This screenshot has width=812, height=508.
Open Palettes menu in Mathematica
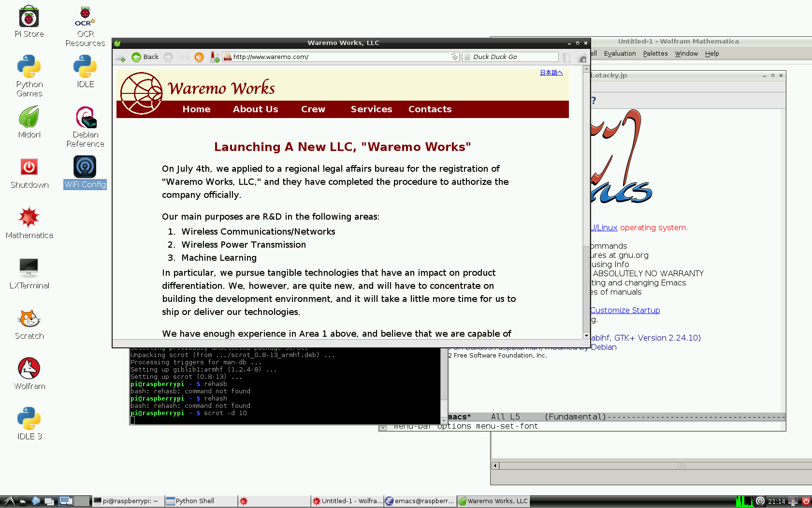(655, 54)
